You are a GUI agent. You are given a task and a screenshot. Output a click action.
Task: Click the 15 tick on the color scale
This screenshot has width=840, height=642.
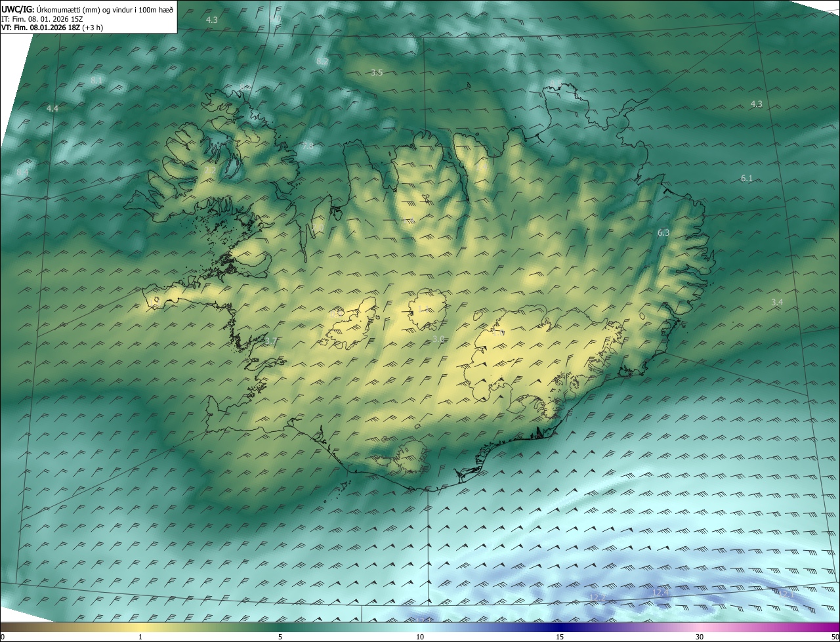[x=560, y=637]
